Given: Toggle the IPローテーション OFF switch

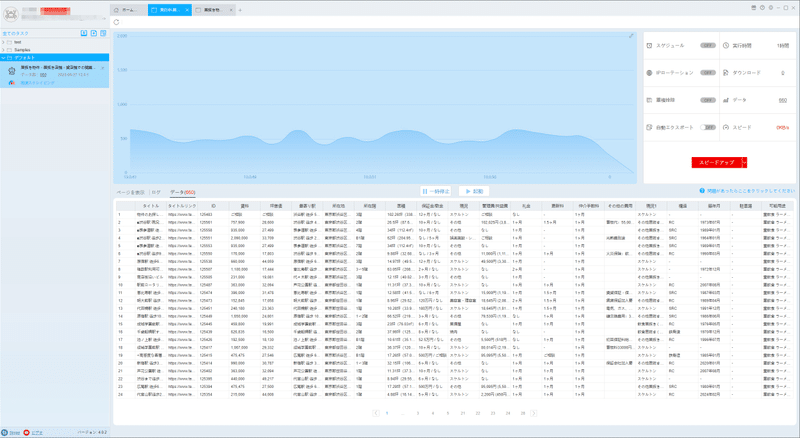Looking at the screenshot, I should pos(708,72).
